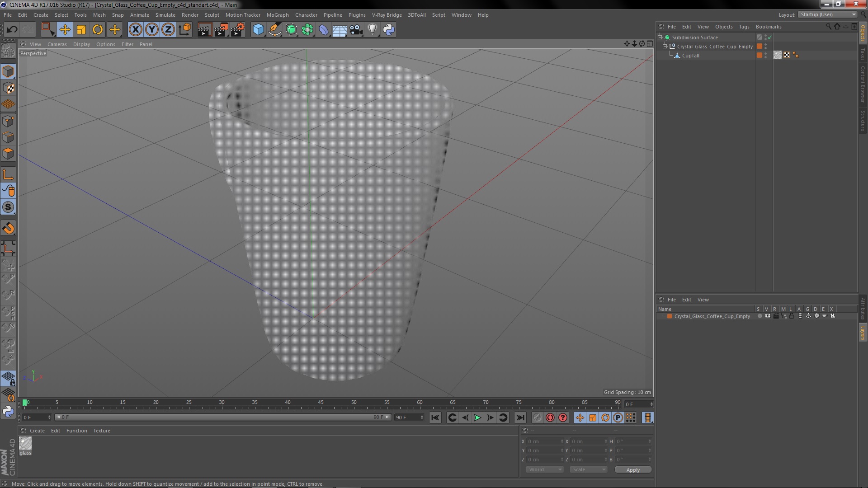Toggle autokeying record button
Screen dimensions: 868x488
(x=550, y=418)
